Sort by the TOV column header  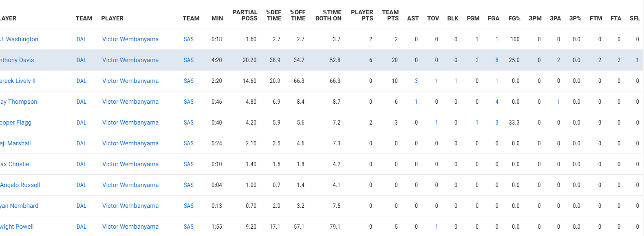[433, 18]
